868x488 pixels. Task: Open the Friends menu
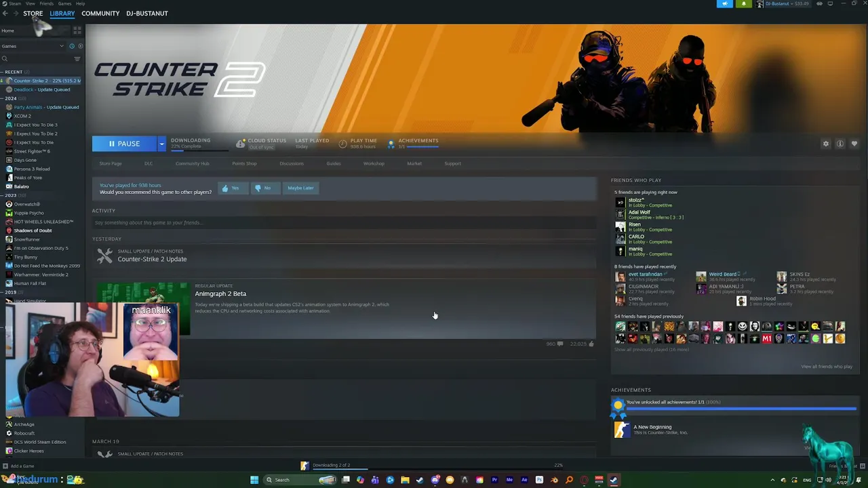(47, 3)
